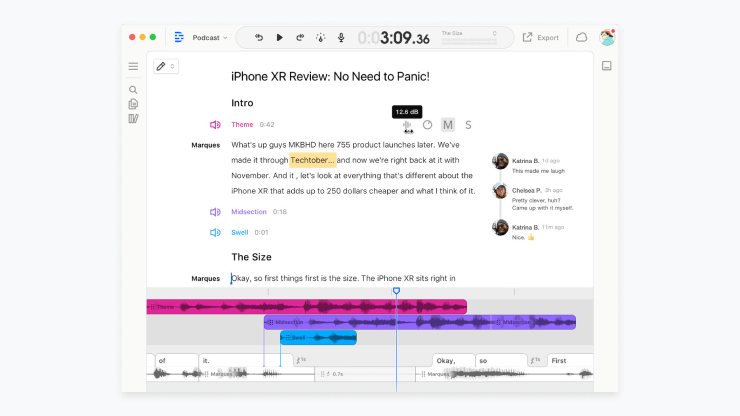This screenshot has width=740, height=416.
Task: Click Marques speaker label in The Size
Action: pos(206,279)
